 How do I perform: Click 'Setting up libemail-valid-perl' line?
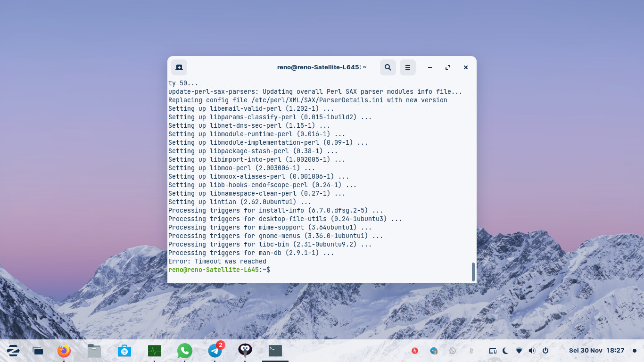pyautogui.click(x=251, y=108)
